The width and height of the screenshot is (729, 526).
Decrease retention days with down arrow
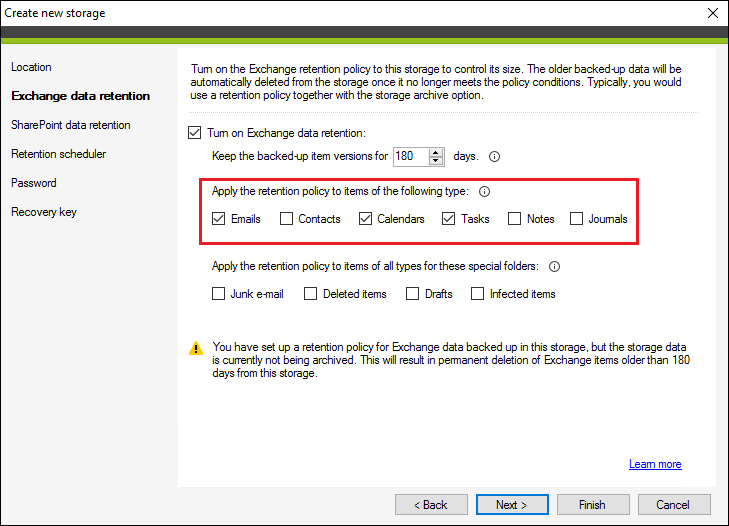click(436, 161)
